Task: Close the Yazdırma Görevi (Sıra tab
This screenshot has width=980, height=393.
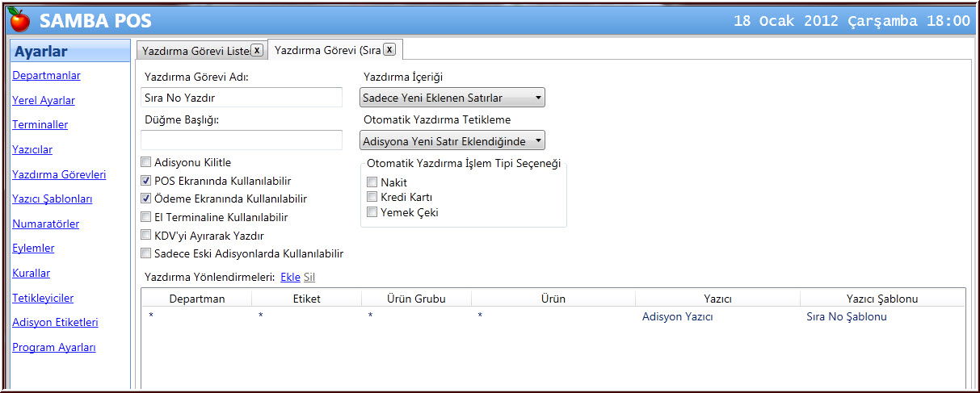Action: (389, 50)
